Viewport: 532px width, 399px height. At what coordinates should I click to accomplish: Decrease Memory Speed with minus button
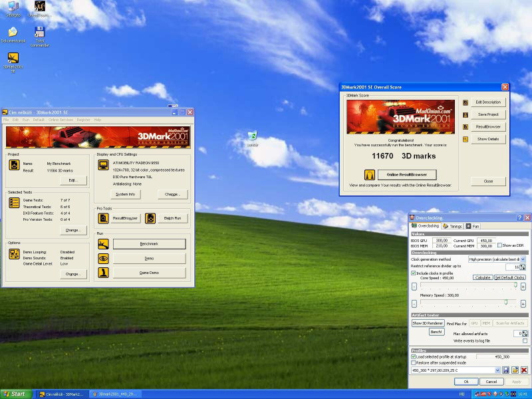[x=414, y=304]
